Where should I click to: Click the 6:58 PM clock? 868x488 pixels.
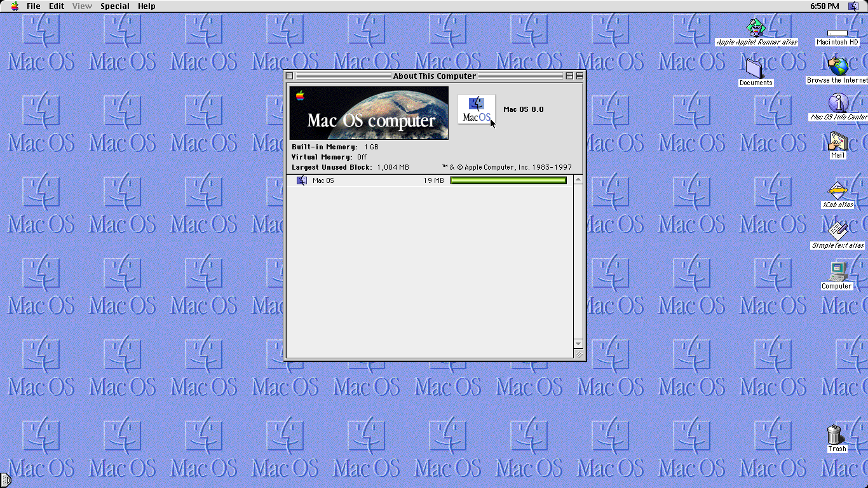[x=824, y=6]
